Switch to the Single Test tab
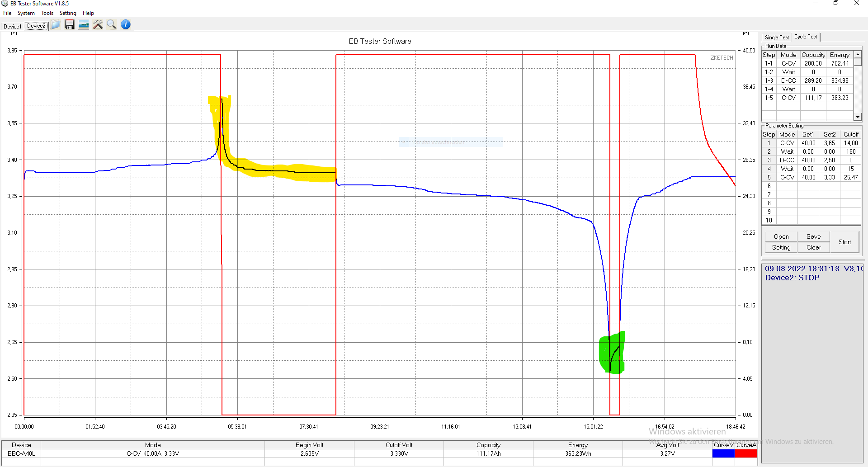Screen dimensions: 868x467 click(x=777, y=38)
